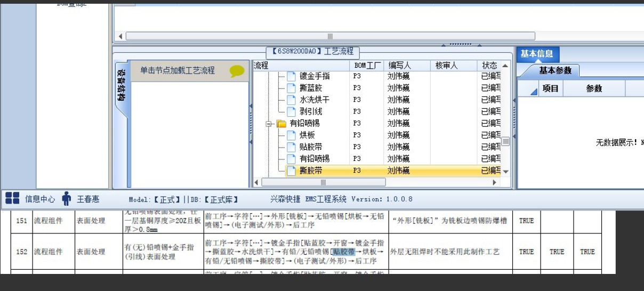Click the document icon beside 镀金手指
This screenshot has height=291, width=644.
(291, 76)
